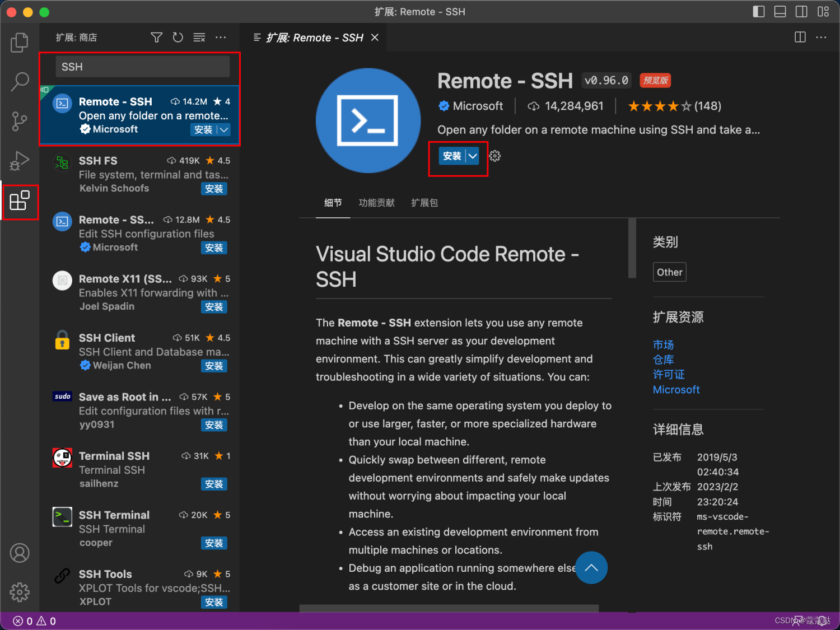Customize layout from title bar icon
Screen dimensions: 840x630
(823, 12)
